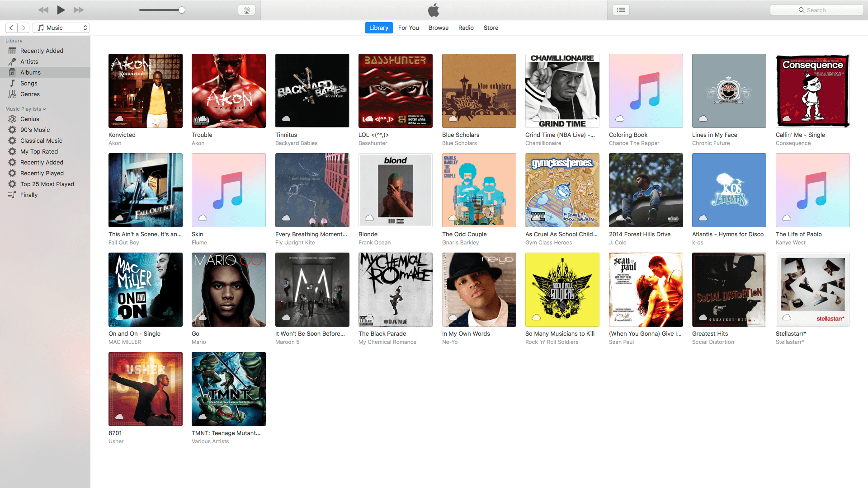Click the Radio menu item
Screen dimensions: 868x488
pyautogui.click(x=465, y=28)
